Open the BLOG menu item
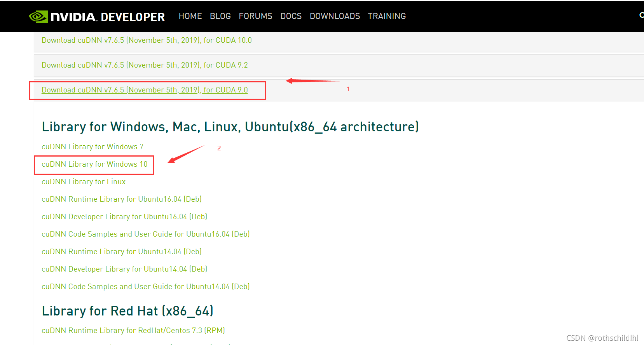 (x=220, y=16)
